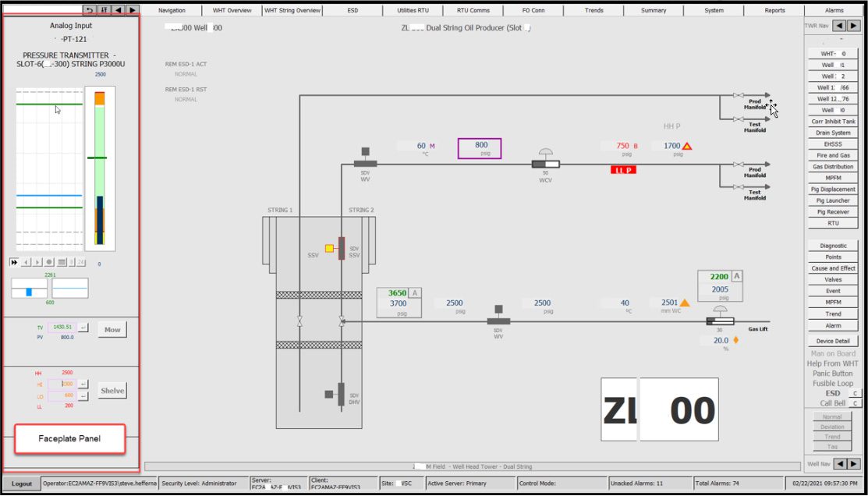Open the RTU Comms tab
Screen dimensions: 868x496
click(x=473, y=10)
